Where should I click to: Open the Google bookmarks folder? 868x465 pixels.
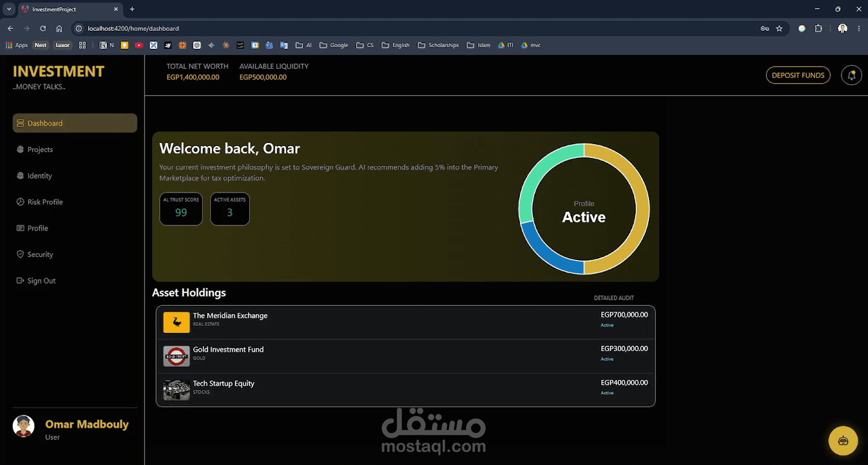point(334,45)
